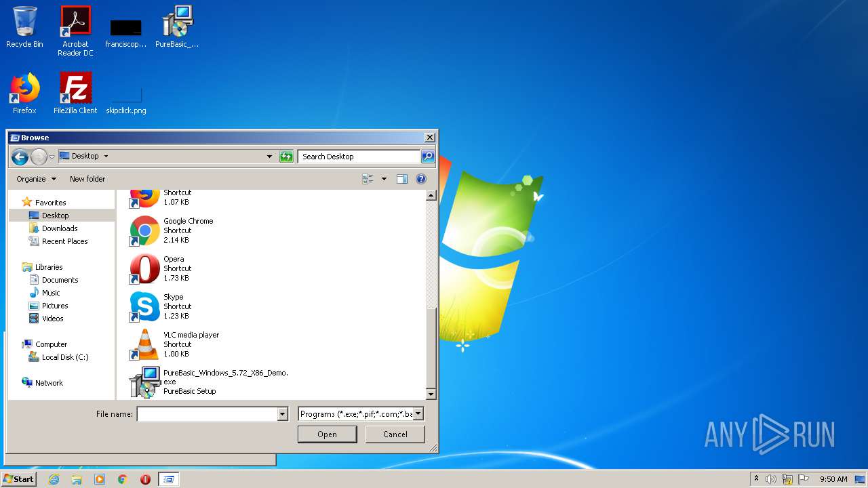Select the francisco desktop file icon

(126, 33)
